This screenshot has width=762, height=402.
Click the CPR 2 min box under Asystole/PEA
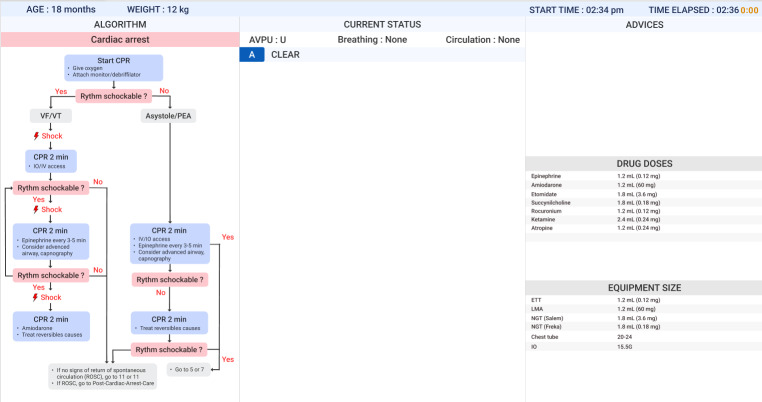click(x=170, y=244)
